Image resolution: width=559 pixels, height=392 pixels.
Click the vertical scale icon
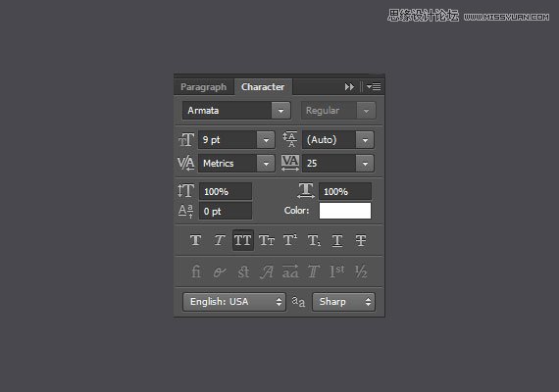click(186, 191)
